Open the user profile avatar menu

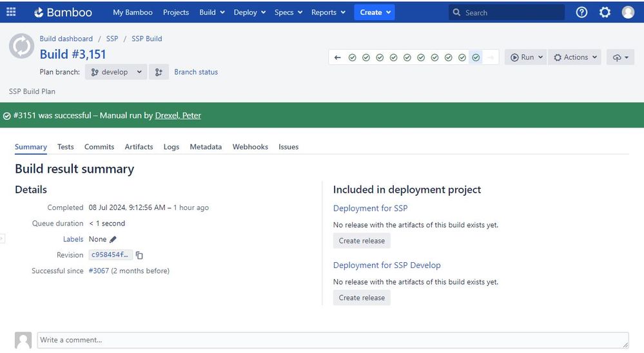click(x=628, y=12)
